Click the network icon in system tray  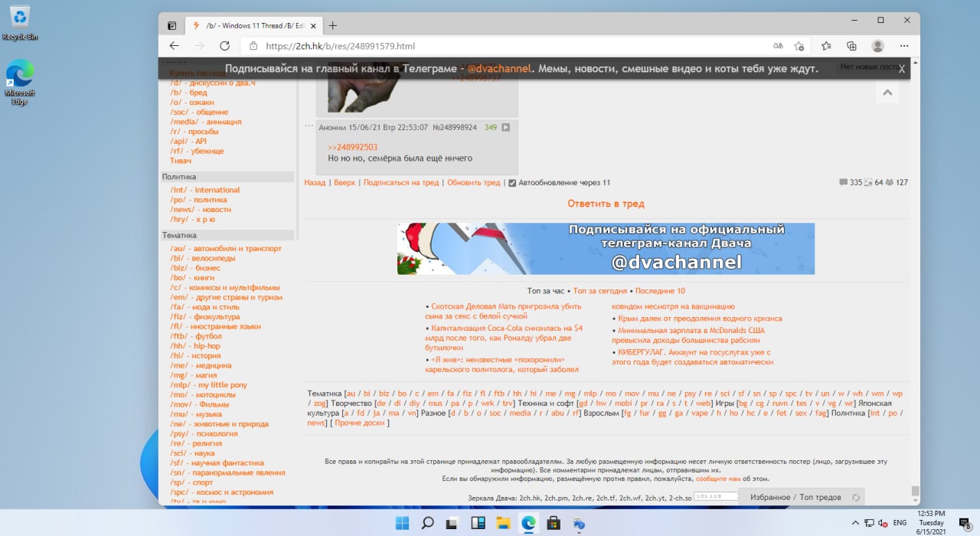tap(867, 522)
